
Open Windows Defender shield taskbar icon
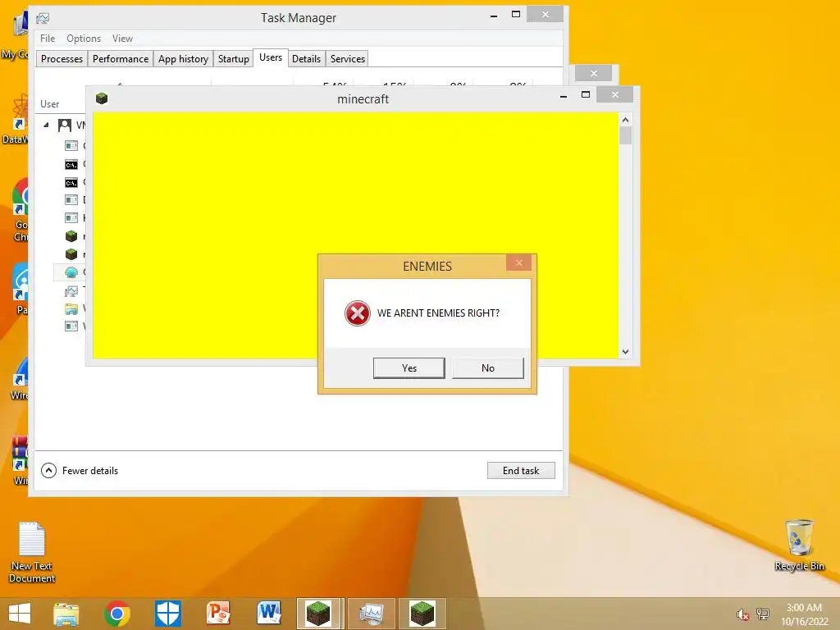point(167,614)
